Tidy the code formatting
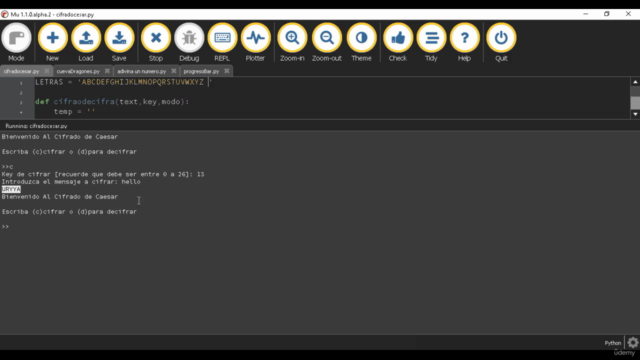640x360 pixels. [x=431, y=42]
